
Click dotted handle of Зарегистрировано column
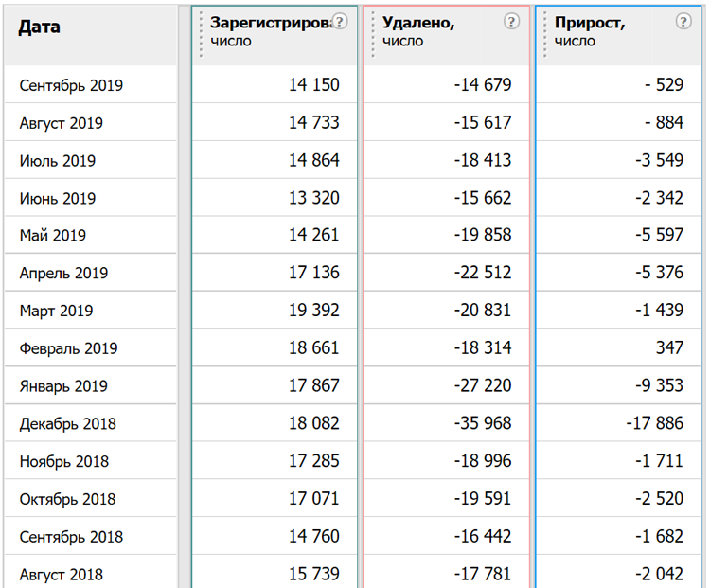[x=201, y=35]
